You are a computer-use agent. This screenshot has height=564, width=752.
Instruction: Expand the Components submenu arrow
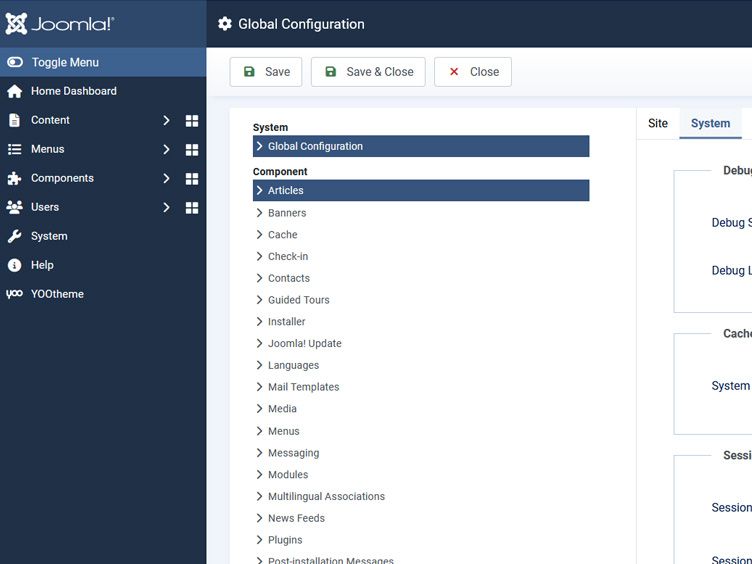click(x=166, y=178)
